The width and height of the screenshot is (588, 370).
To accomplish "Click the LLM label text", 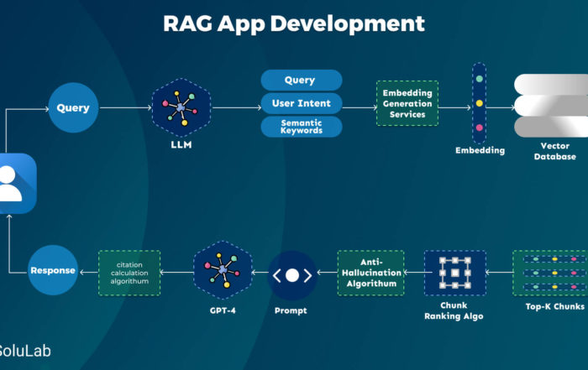I will 181,145.
